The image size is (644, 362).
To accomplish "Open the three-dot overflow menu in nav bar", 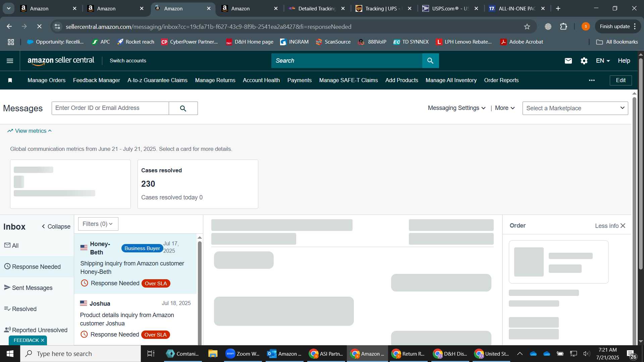I will pyautogui.click(x=592, y=80).
